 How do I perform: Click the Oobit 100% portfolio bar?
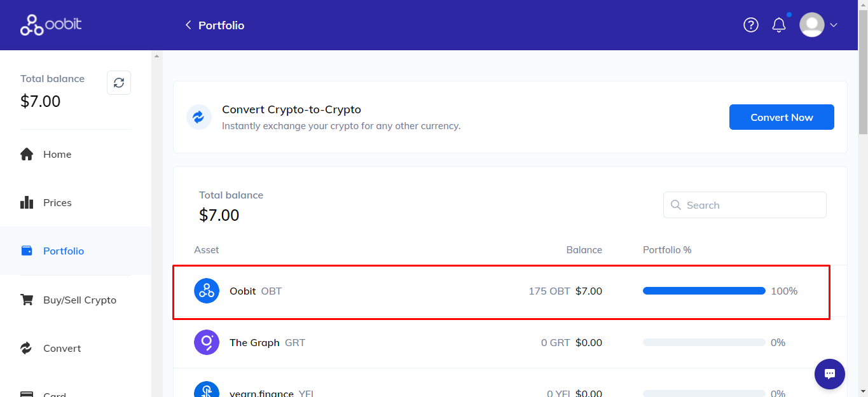(704, 291)
